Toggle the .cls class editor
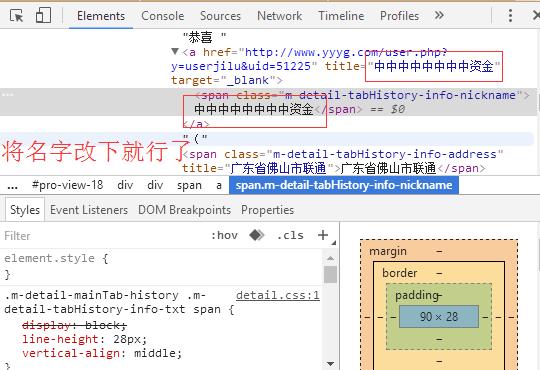Screen dimensions: 540x370 [x=291, y=235]
